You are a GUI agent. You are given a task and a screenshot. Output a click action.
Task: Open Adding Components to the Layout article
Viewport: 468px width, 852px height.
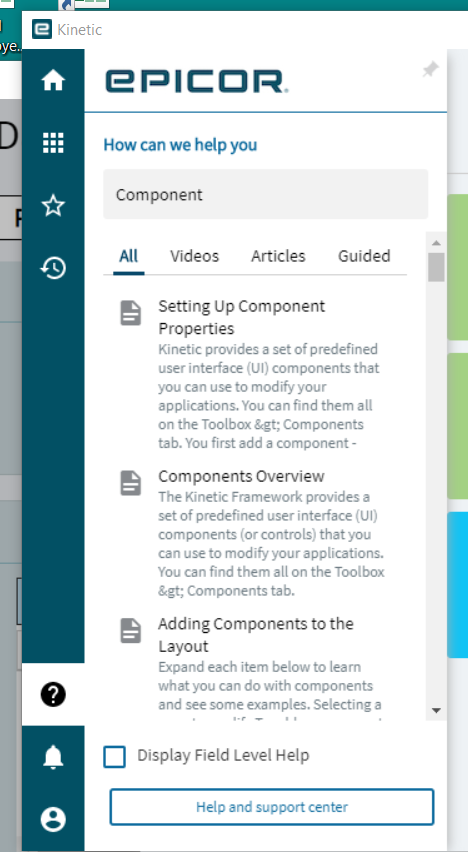(255, 635)
